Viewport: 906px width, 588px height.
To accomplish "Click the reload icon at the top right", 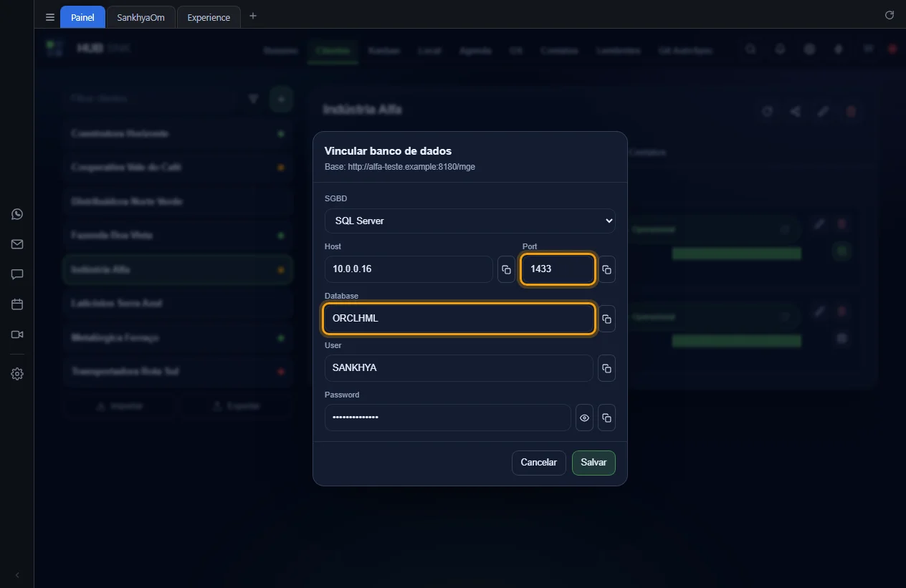I will click(890, 15).
